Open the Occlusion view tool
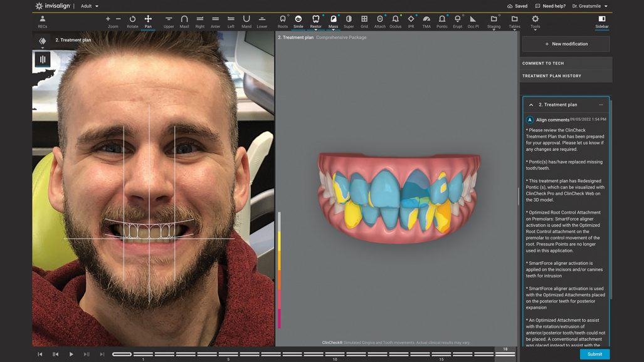 (395, 19)
